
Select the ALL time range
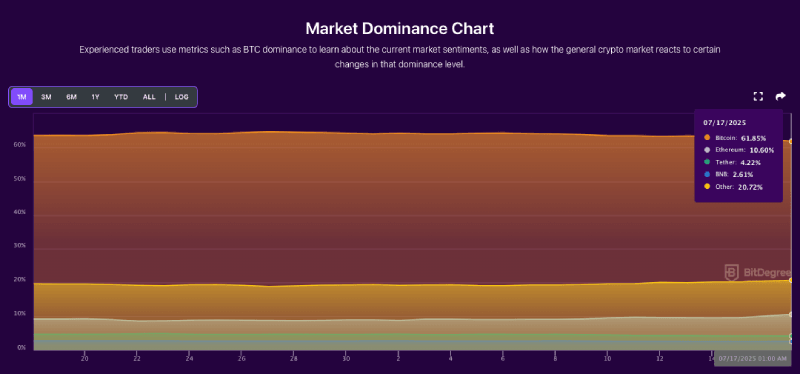click(149, 97)
